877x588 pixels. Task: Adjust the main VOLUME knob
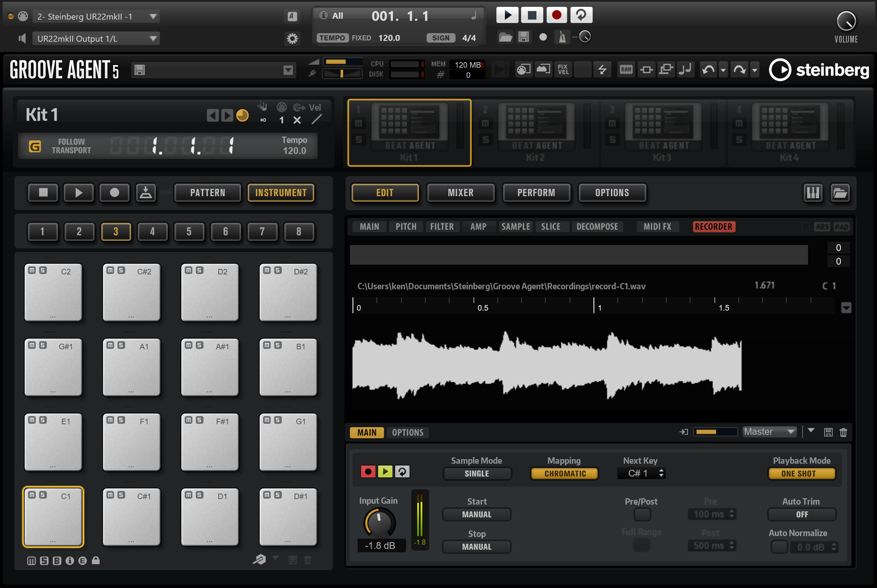tap(846, 21)
